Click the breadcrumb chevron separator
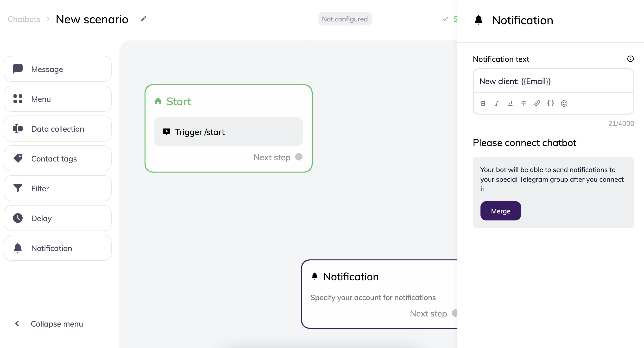 pos(48,19)
